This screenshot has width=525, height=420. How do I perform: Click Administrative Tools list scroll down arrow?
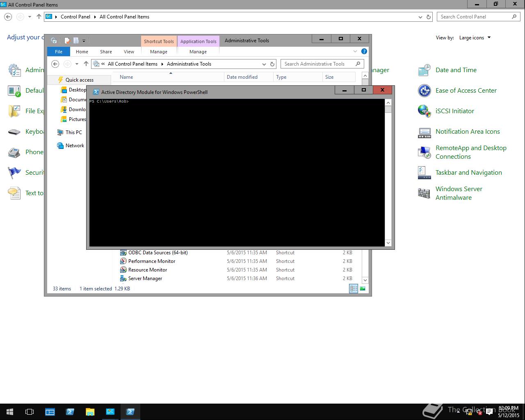[365, 280]
